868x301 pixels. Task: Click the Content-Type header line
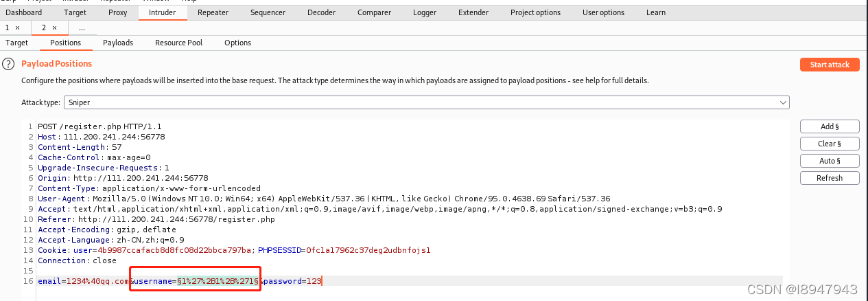tap(149, 188)
